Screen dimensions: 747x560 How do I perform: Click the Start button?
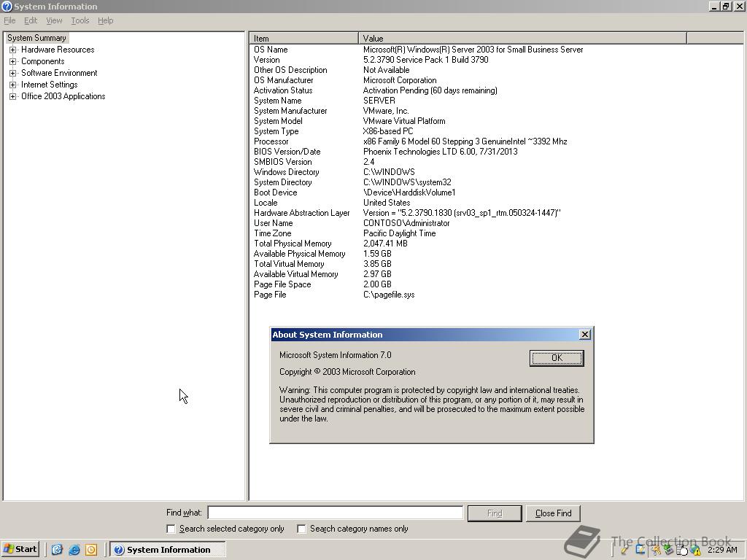(20, 549)
